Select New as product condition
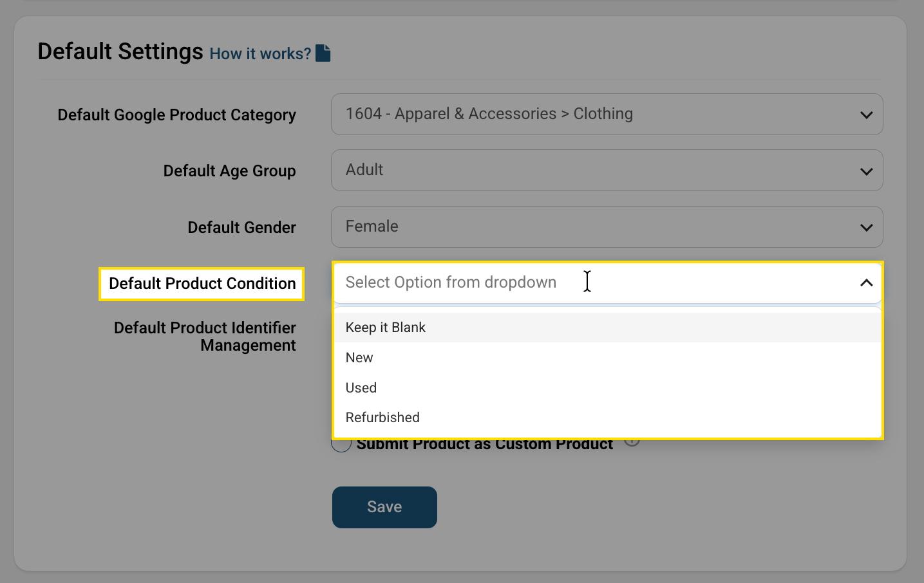The height and width of the screenshot is (583, 924). [359, 358]
